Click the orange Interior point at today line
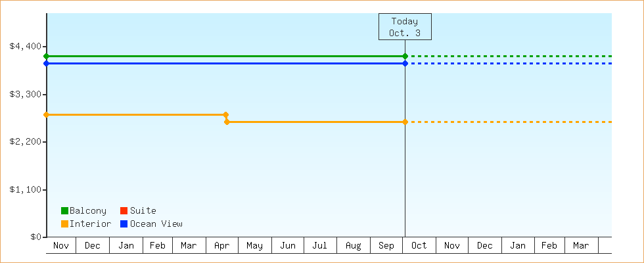644x263 pixels. (405, 122)
